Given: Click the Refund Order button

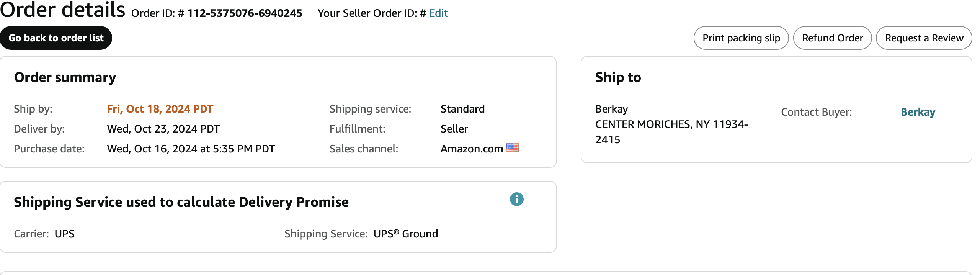Looking at the screenshot, I should point(833,38).
